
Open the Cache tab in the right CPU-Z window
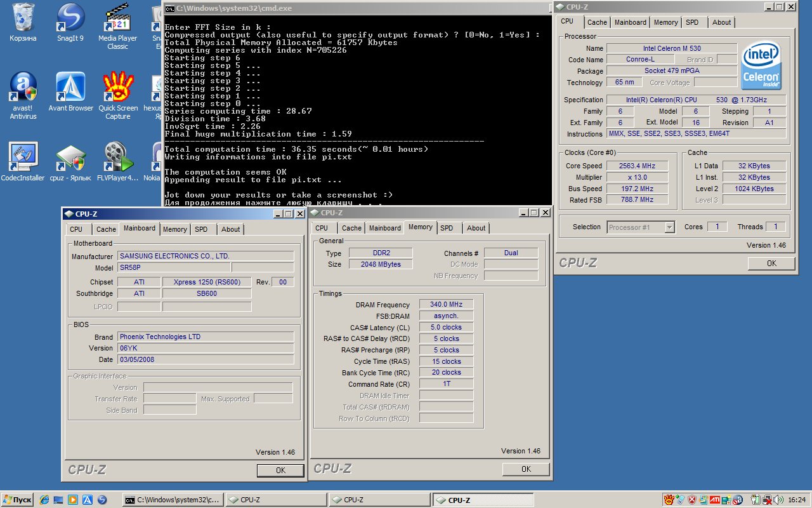pyautogui.click(x=597, y=22)
